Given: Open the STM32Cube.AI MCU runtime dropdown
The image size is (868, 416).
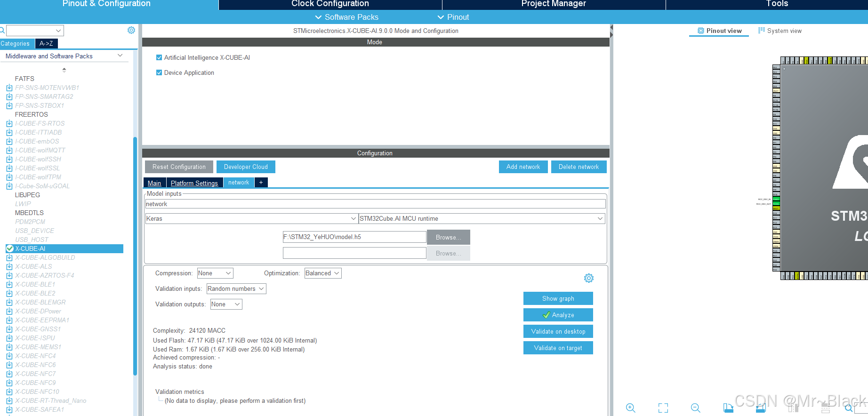Looking at the screenshot, I should pyautogui.click(x=600, y=218).
